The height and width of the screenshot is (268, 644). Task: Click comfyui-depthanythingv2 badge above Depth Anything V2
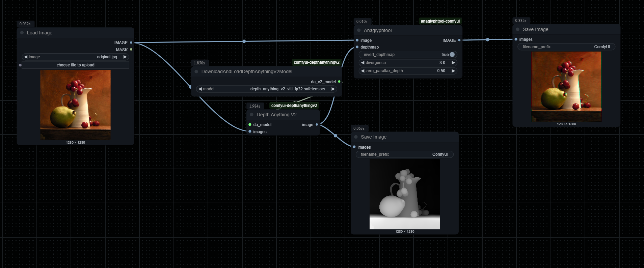(294, 106)
